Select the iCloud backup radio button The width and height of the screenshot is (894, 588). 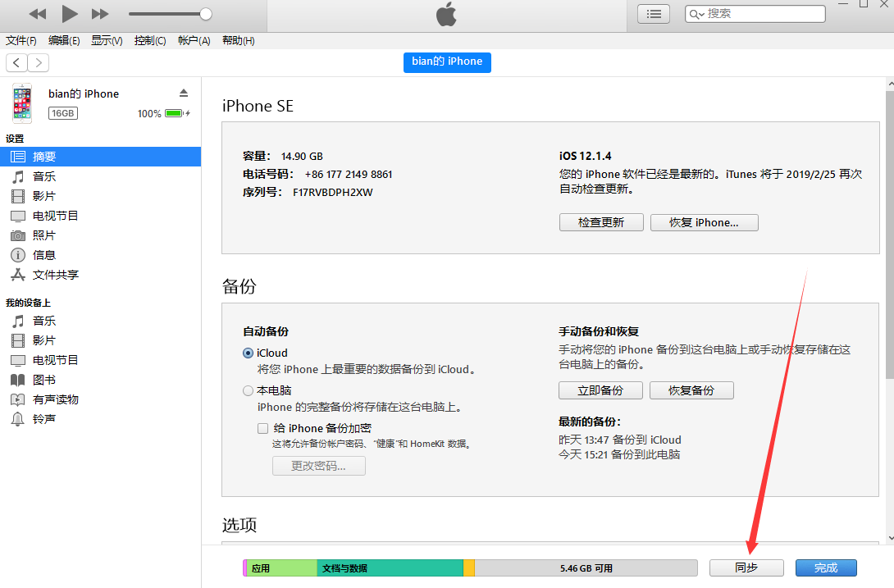pos(248,353)
